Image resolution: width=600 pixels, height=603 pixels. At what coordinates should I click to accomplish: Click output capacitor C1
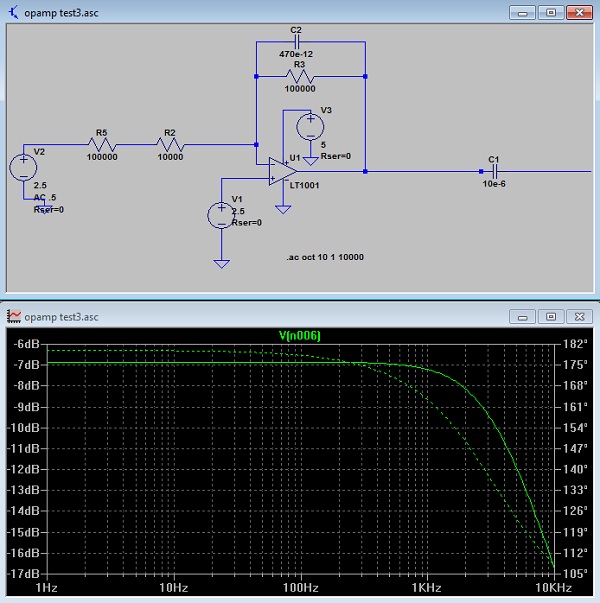click(492, 171)
